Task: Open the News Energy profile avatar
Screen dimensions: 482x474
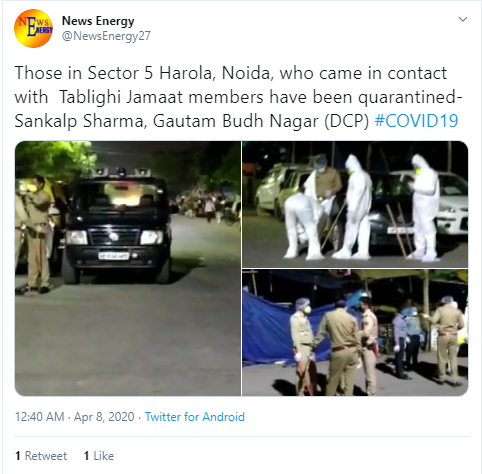Action: (x=33, y=28)
